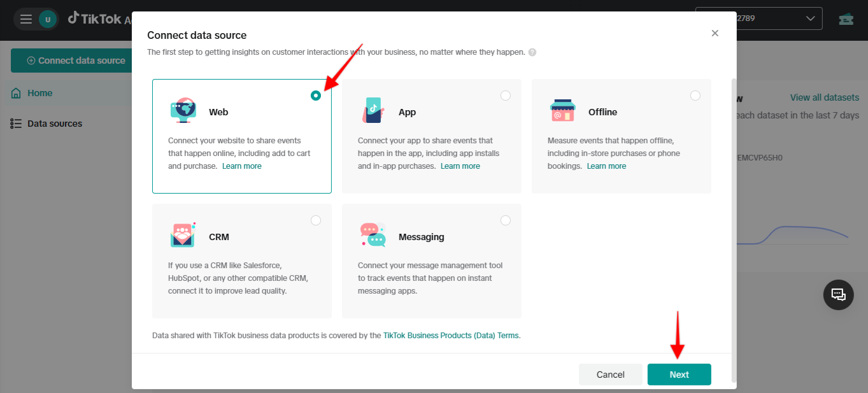868x393 pixels.
Task: Click the Connect data source green button
Action: point(71,61)
